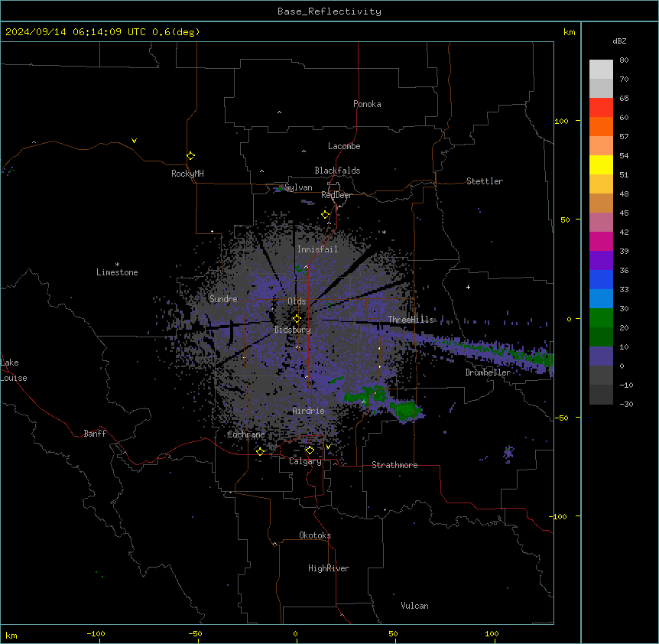The image size is (659, 644).
Task: Select the purple 0 to 10 dBZ swatch
Action: [x=601, y=356]
